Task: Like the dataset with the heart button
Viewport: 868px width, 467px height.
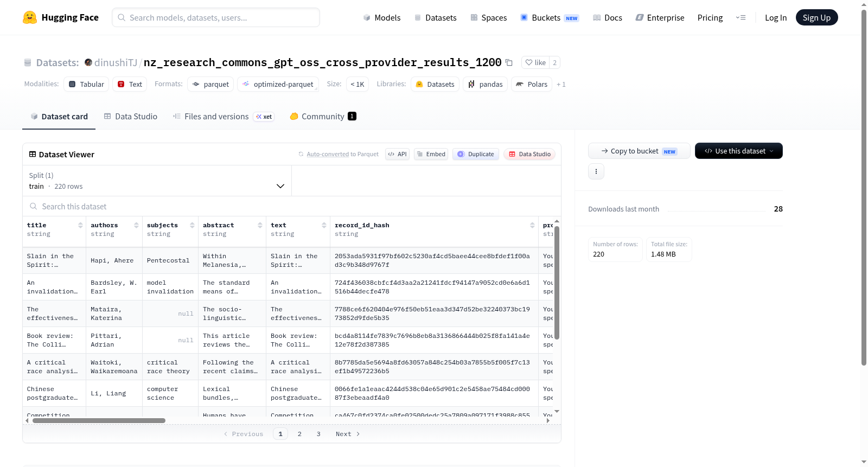Action: (x=535, y=62)
